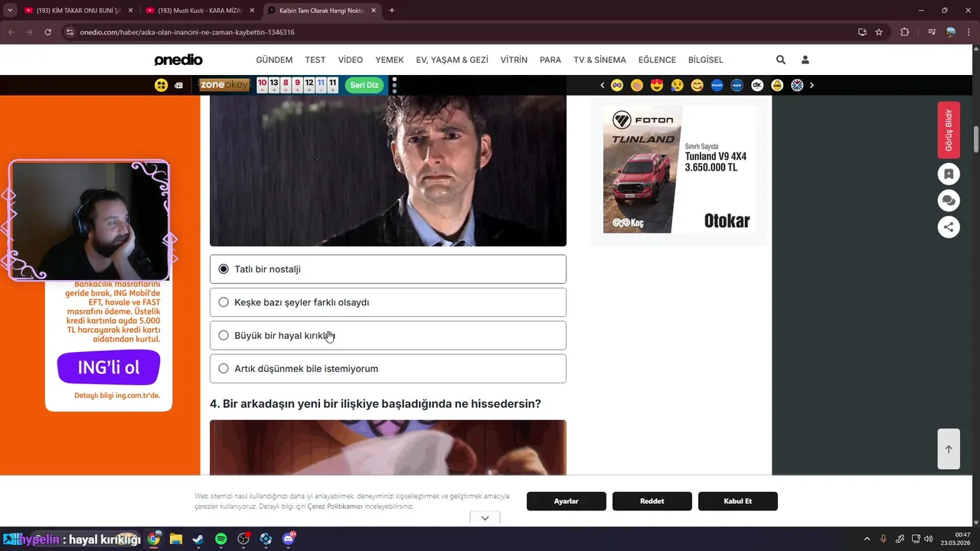Click Görüş Bildir feedback button

[949, 130]
